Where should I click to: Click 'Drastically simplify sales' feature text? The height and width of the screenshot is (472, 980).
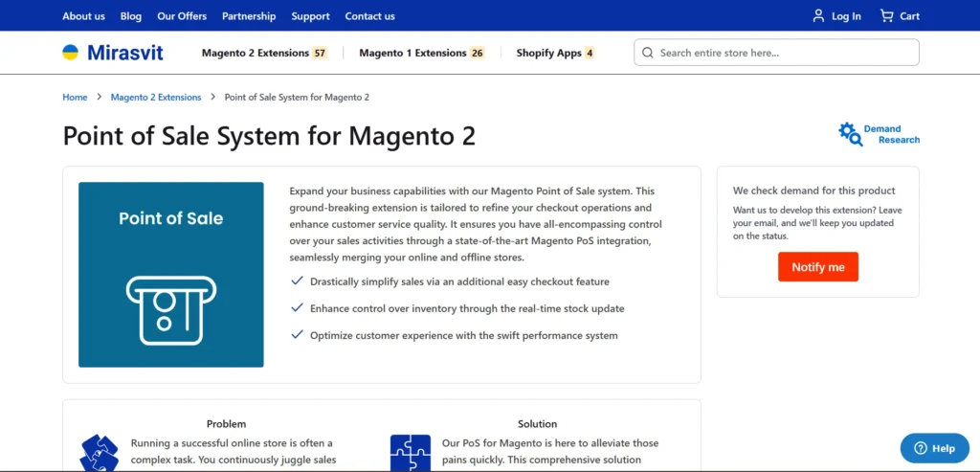(459, 281)
